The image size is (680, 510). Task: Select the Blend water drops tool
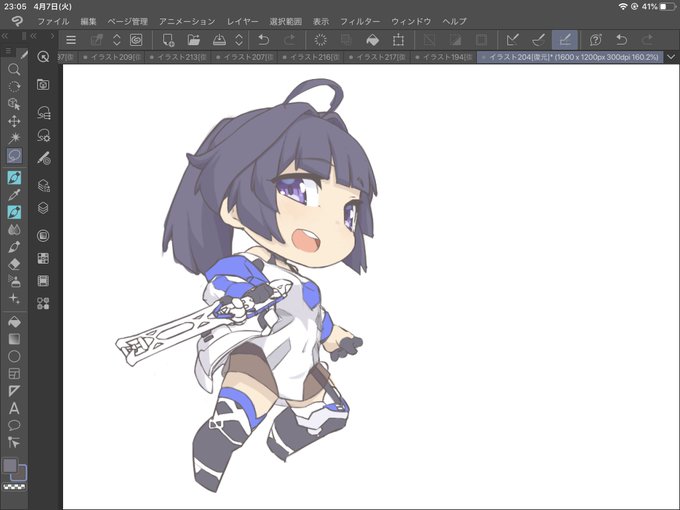point(14,229)
